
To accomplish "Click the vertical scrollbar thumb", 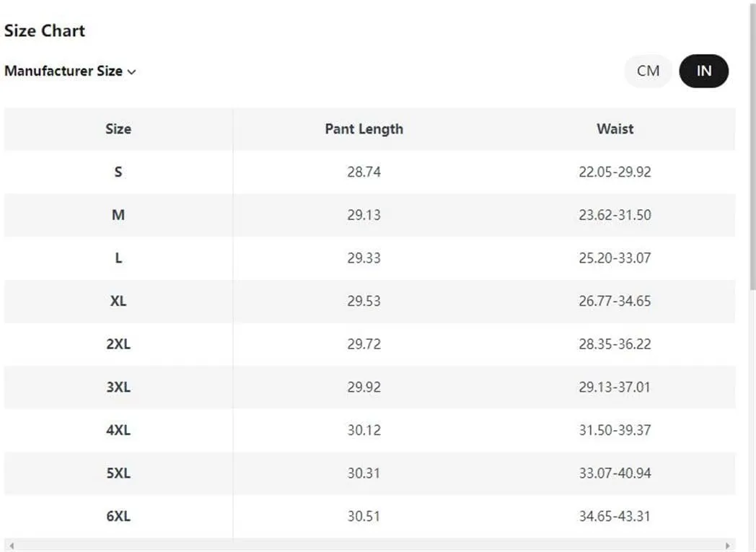I will coord(752,144).
